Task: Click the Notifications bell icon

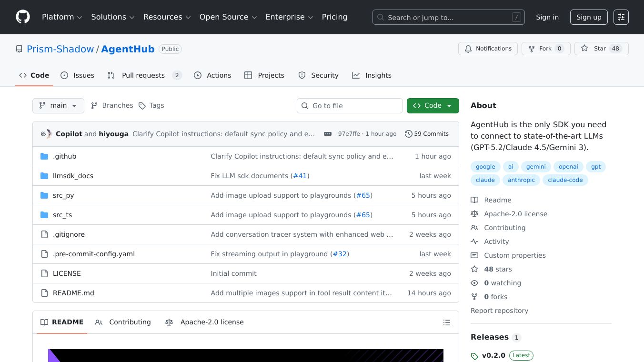Action: [x=468, y=49]
